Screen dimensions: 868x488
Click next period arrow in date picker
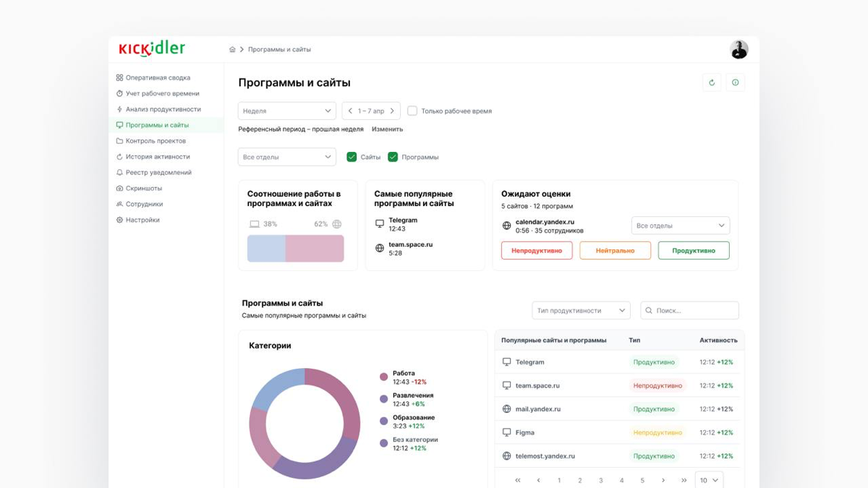[392, 111]
